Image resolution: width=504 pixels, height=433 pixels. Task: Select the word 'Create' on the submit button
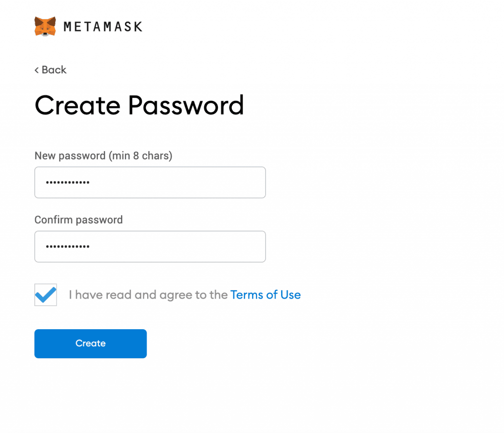[x=91, y=343]
